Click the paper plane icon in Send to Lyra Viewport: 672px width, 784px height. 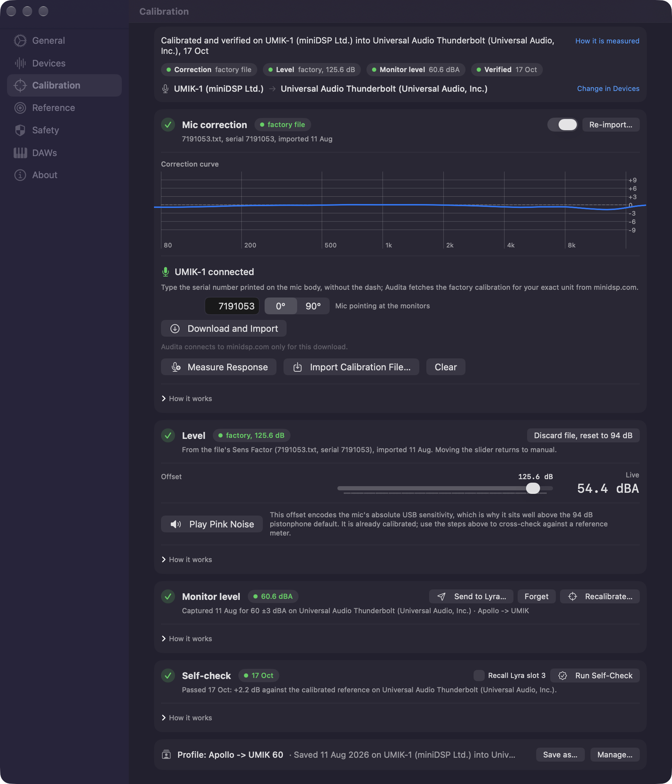point(441,596)
